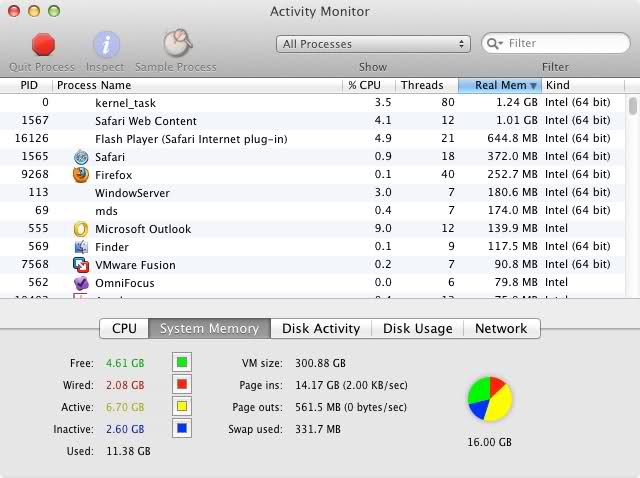The width and height of the screenshot is (640, 478).
Task: Select the System Memory tab
Action: [x=209, y=328]
